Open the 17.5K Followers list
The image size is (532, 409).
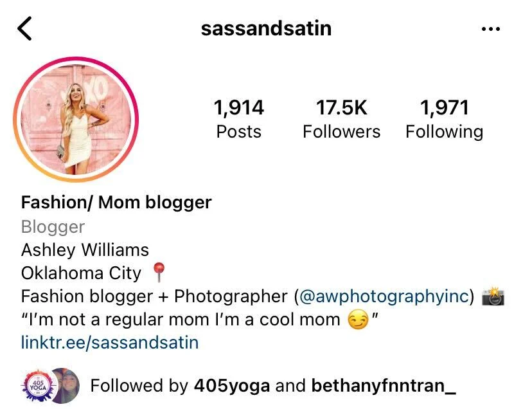click(342, 119)
